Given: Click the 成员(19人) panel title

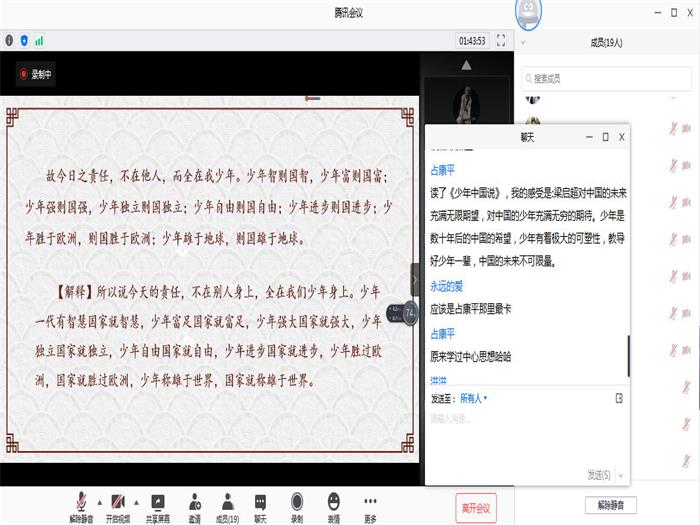Looking at the screenshot, I should point(606,43).
